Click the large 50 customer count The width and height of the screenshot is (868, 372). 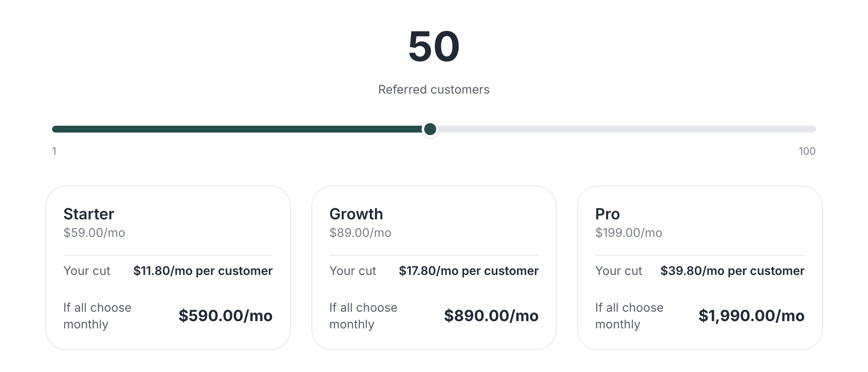[x=434, y=47]
